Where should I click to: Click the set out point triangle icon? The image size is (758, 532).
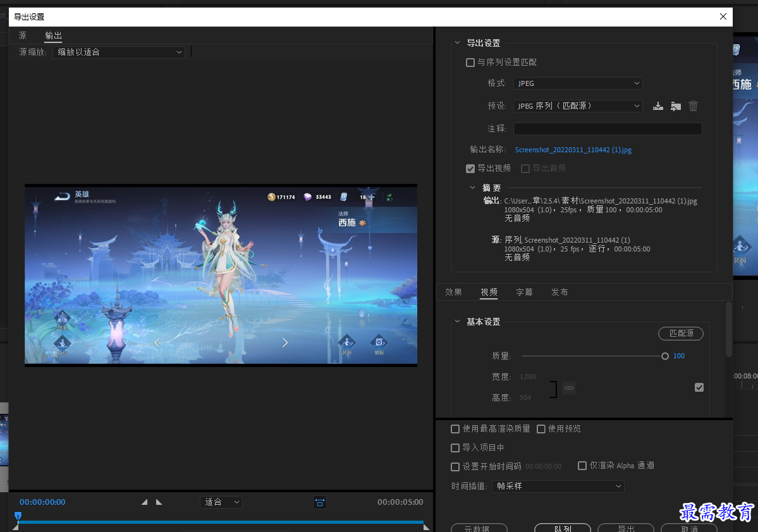pyautogui.click(x=159, y=502)
